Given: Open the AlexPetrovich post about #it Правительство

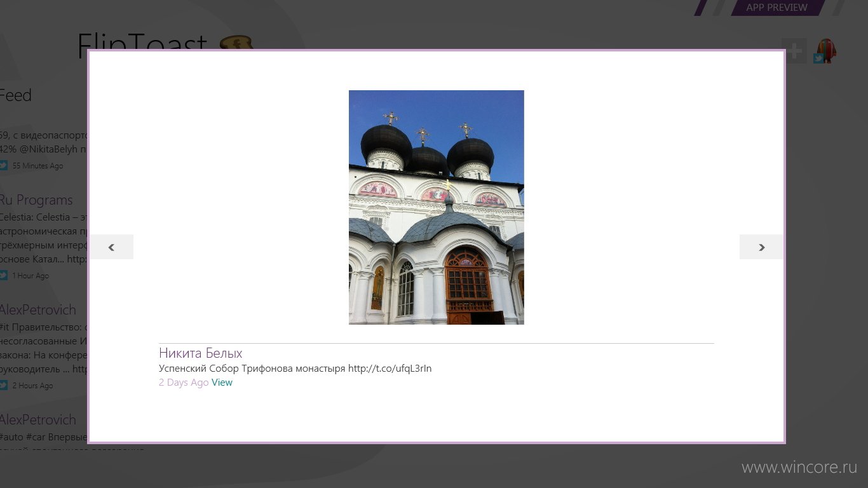Looking at the screenshot, I should (38, 310).
